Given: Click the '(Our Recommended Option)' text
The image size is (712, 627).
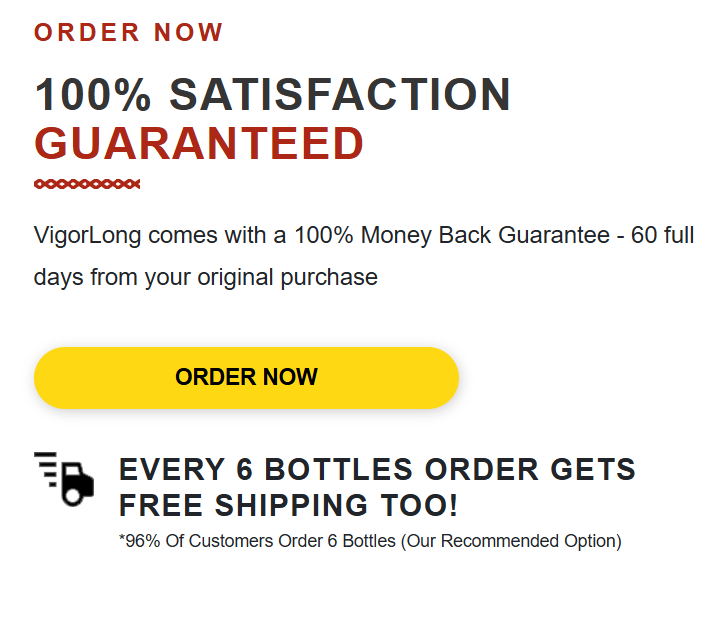Looking at the screenshot, I should click(x=511, y=541).
